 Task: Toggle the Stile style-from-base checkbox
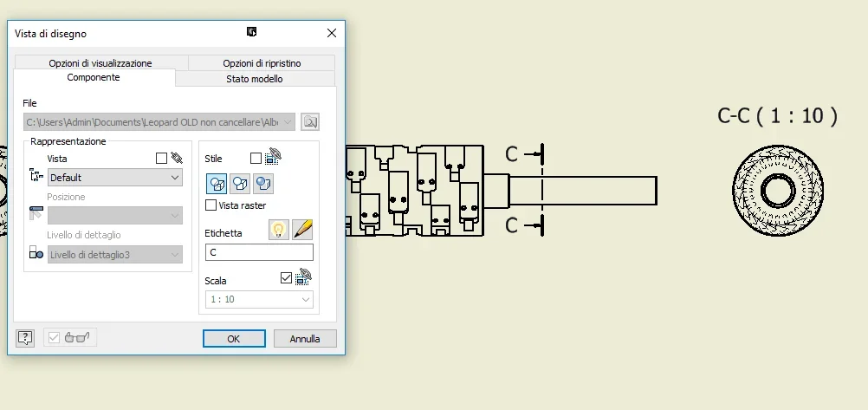pyautogui.click(x=256, y=159)
